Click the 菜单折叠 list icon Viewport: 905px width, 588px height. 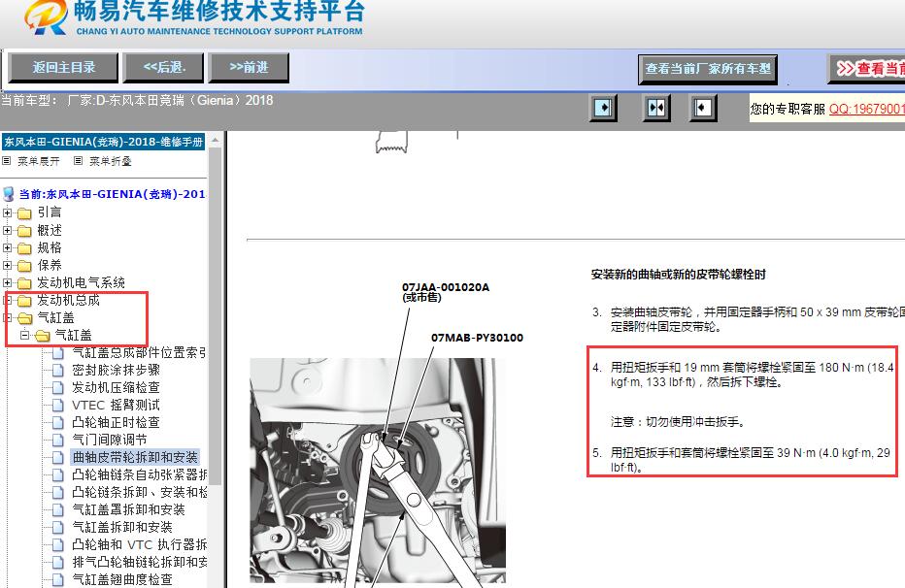tap(78, 161)
